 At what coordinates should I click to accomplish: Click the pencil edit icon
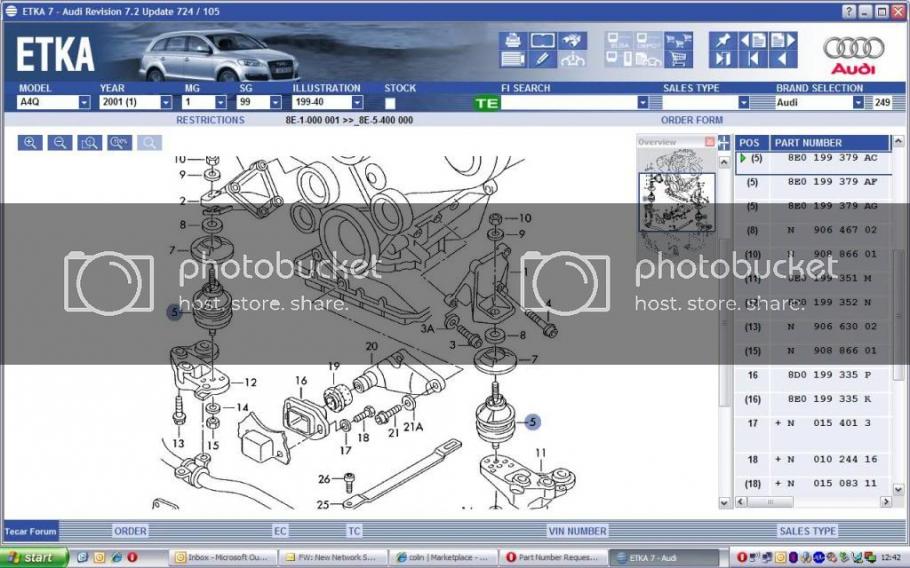(x=543, y=59)
